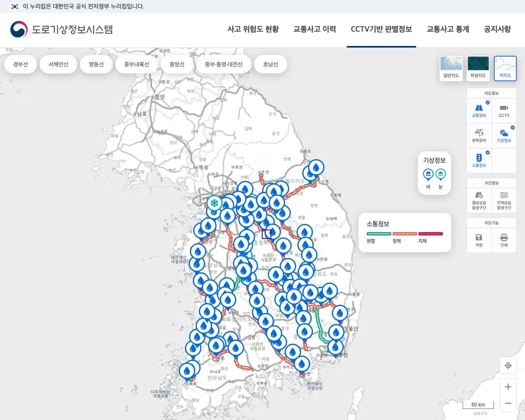Click the 구간정보 panel header
525x420 pixels.
click(491, 183)
